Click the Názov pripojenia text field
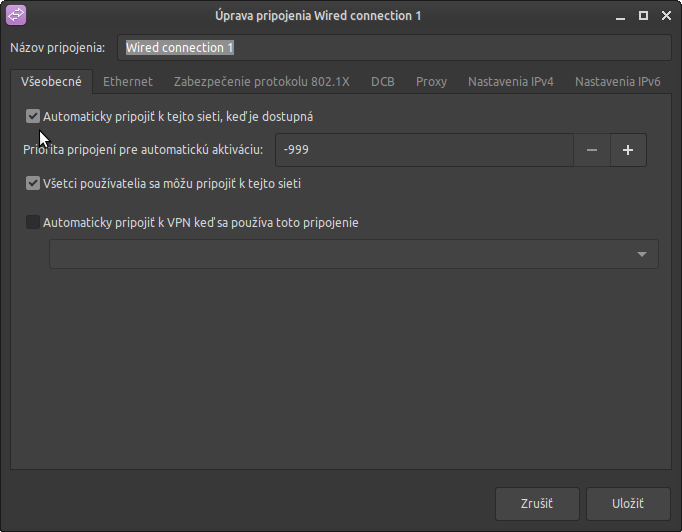 coord(394,48)
